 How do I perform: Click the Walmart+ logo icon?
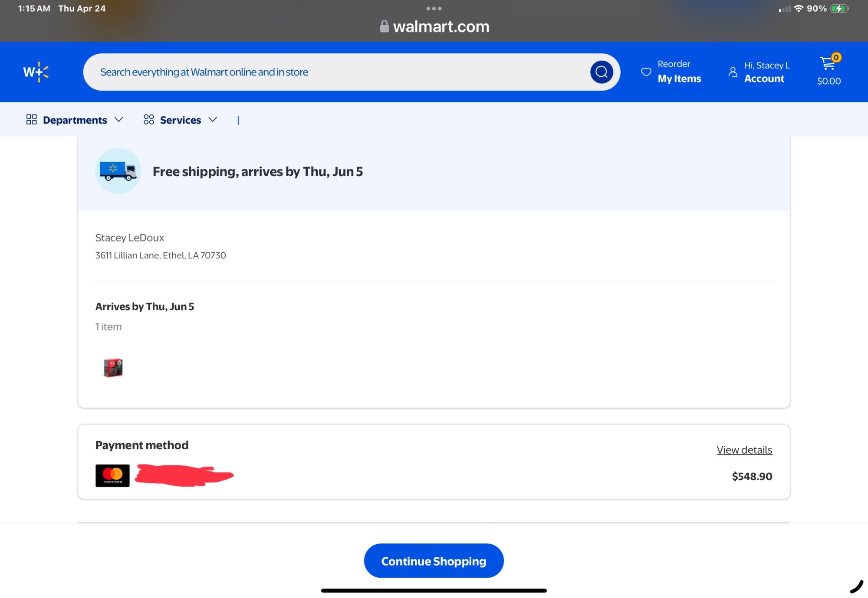pyautogui.click(x=36, y=72)
